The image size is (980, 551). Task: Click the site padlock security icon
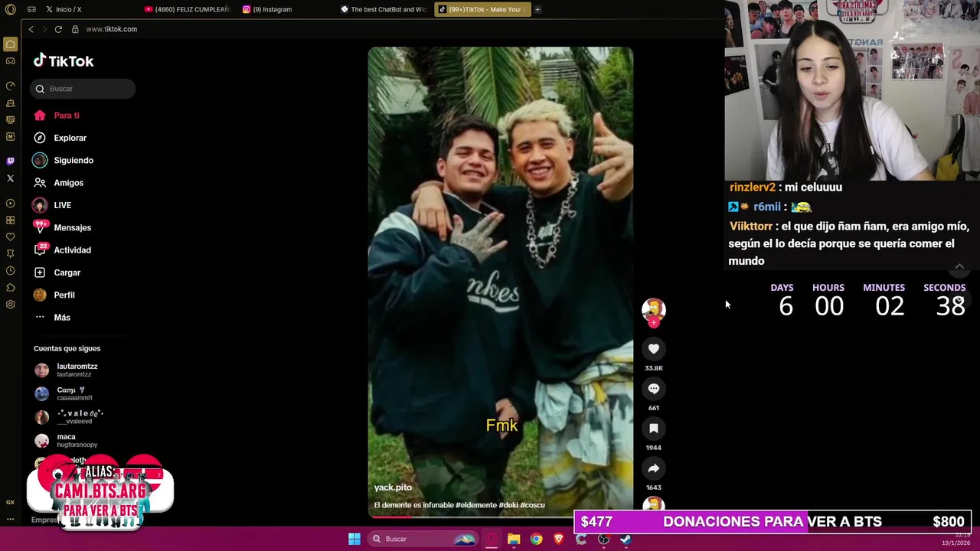75,29
